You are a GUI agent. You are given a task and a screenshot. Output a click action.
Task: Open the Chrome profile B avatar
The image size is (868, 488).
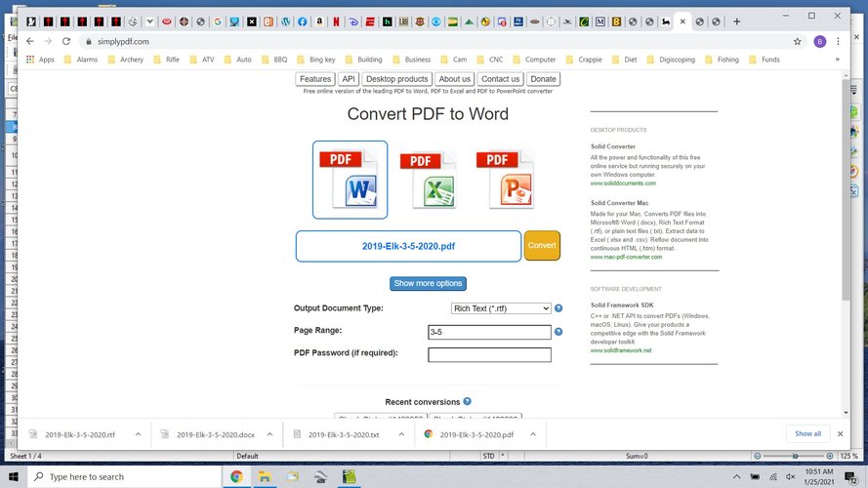pos(820,42)
